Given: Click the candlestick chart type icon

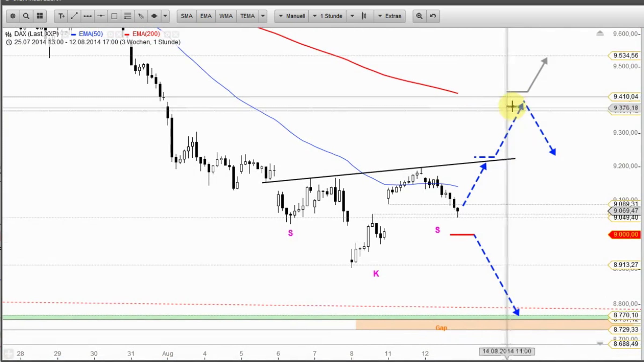Looking at the screenshot, I should 364,16.
